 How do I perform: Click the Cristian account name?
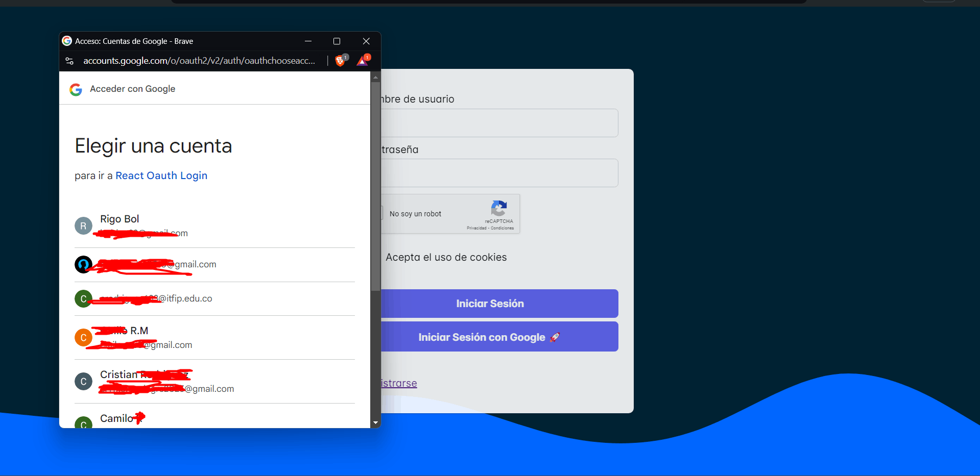pos(145,374)
